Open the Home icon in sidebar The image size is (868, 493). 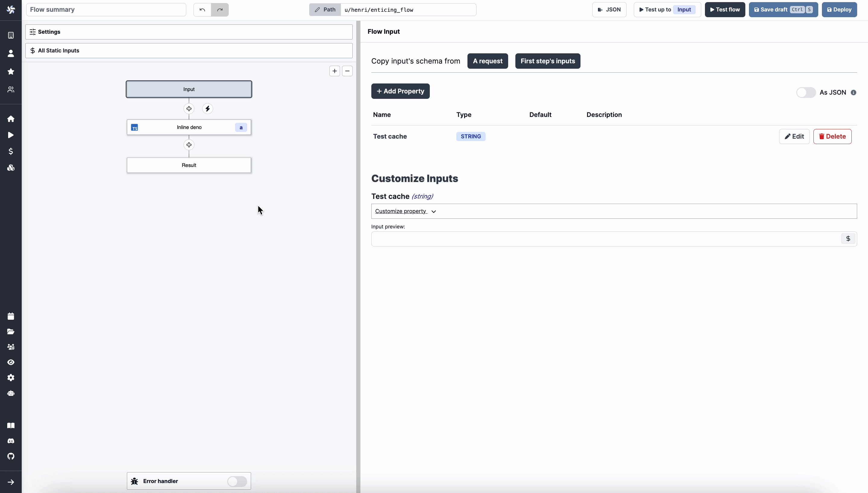coord(11,119)
